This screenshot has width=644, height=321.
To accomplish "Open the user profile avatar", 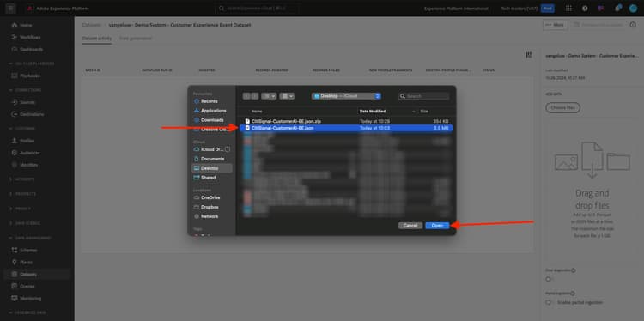I will coord(633,9).
